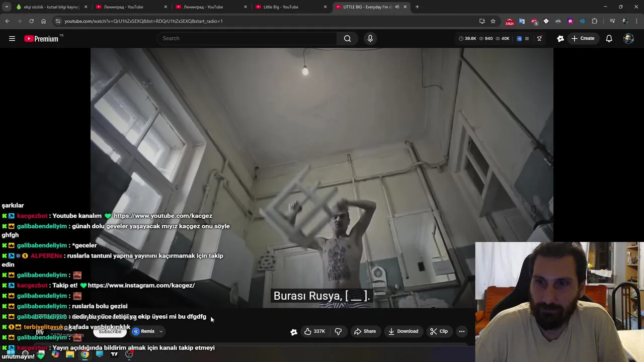Image resolution: width=644 pixels, height=362 pixels.
Task: Subscribe to the Little Big channel
Action: tap(110, 331)
